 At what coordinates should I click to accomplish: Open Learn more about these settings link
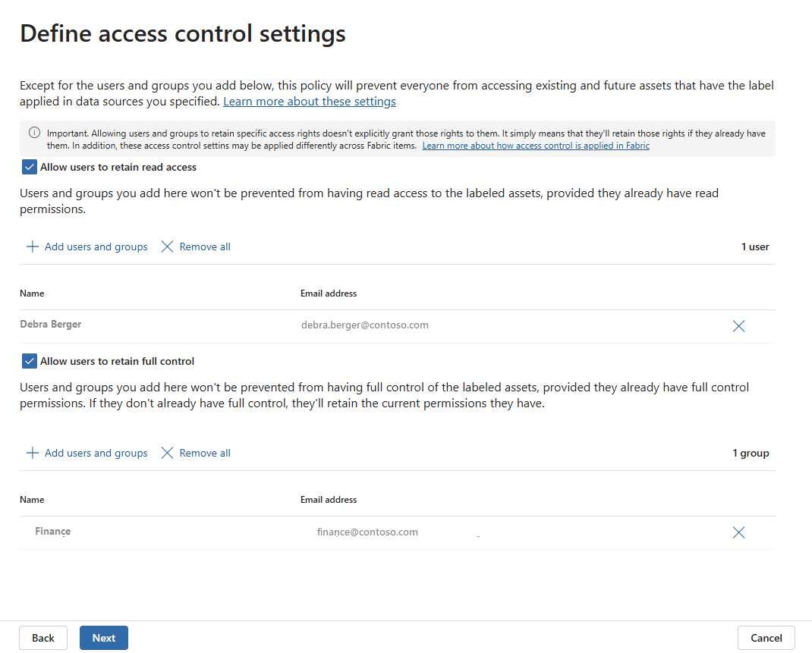[309, 101]
